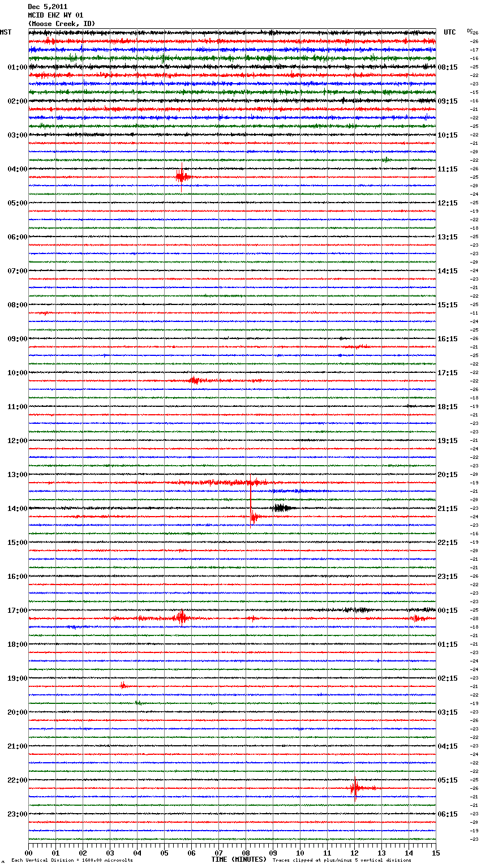Screen dimensions: 481x868
Task: Click the small red event after 19:00 MST
Action: pyautogui.click(x=123, y=685)
